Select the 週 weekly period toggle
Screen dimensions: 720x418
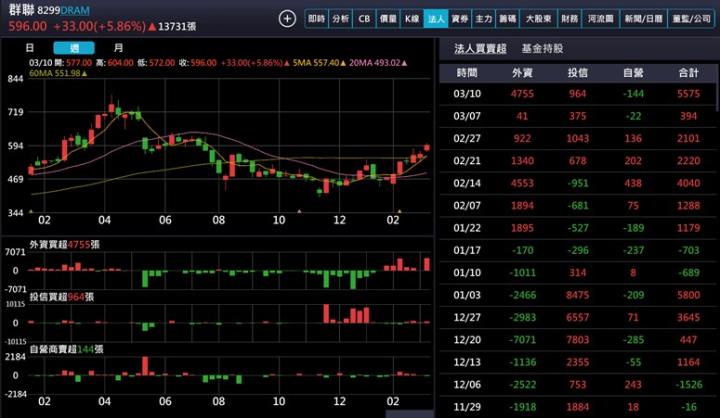[x=74, y=48]
